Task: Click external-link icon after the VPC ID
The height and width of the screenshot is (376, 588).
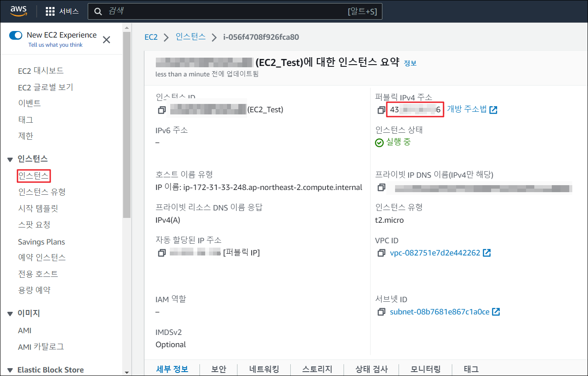Action: 487,253
